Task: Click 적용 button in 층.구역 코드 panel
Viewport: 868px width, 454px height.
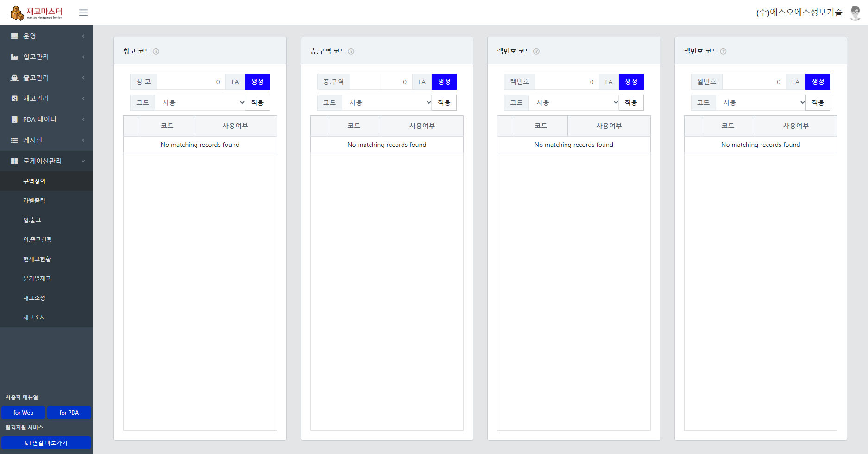Action: [444, 102]
